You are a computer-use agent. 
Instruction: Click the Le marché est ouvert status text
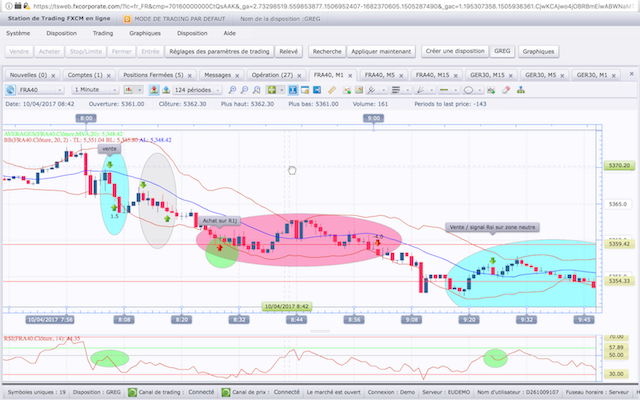click(333, 392)
